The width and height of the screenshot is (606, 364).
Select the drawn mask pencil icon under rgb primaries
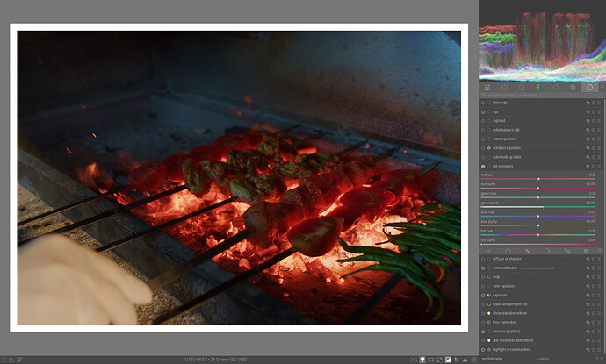pyautogui.click(x=527, y=251)
